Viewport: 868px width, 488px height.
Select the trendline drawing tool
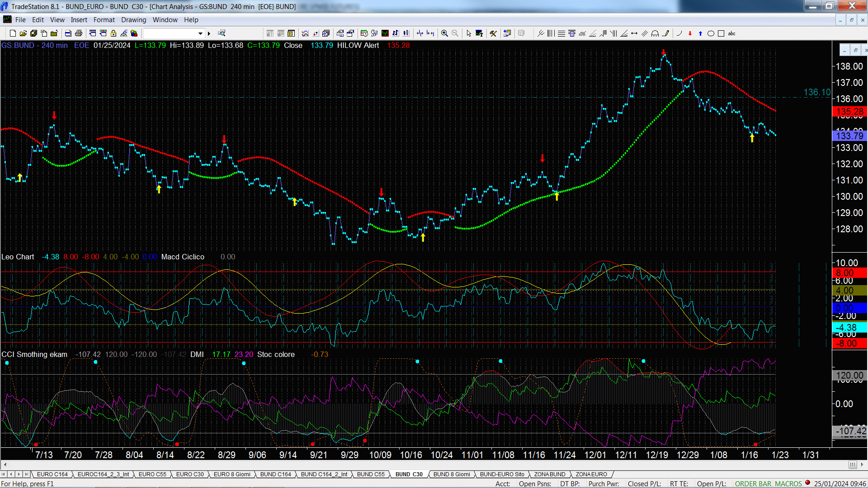[540, 33]
